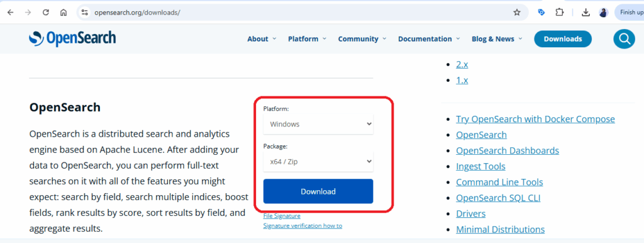This screenshot has width=644, height=243.
Task: Open the blue extension icon beside the star
Action: tap(541, 13)
